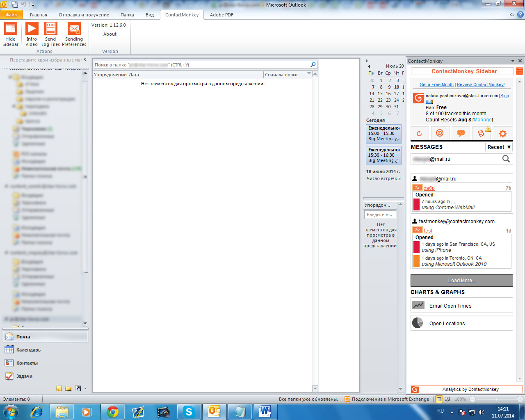Open the хабр tracked message link
This screenshot has width=525, height=420.
click(x=429, y=188)
